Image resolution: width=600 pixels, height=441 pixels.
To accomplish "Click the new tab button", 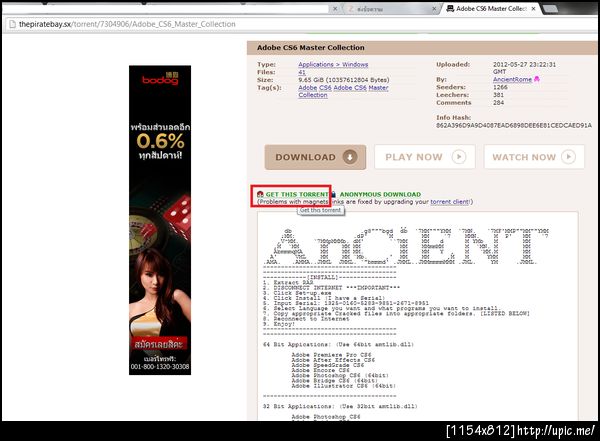I will [x=550, y=9].
